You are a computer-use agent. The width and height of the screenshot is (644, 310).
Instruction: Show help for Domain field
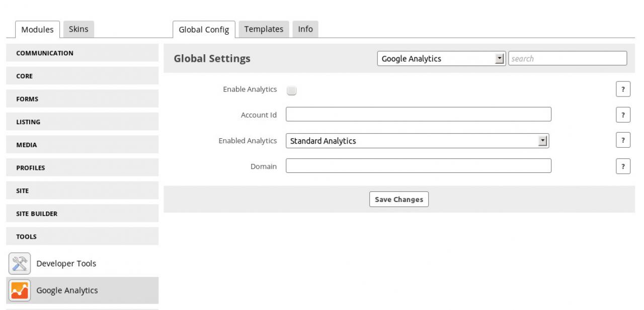pos(623,166)
